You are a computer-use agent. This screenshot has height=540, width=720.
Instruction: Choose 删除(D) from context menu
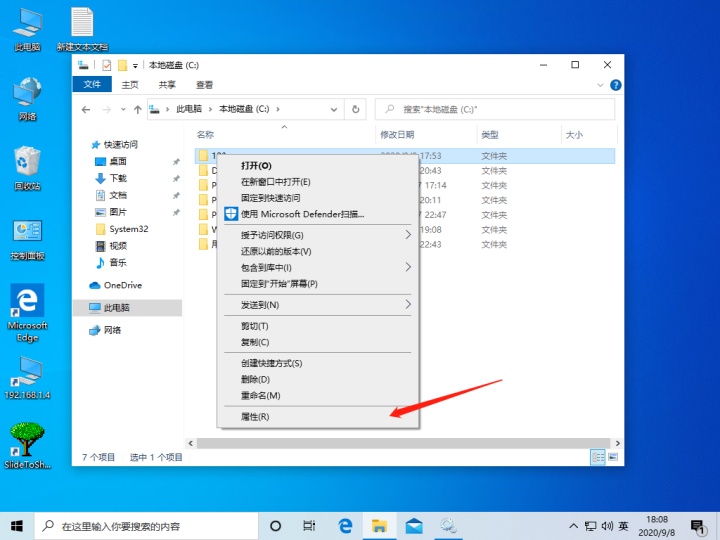click(318, 379)
